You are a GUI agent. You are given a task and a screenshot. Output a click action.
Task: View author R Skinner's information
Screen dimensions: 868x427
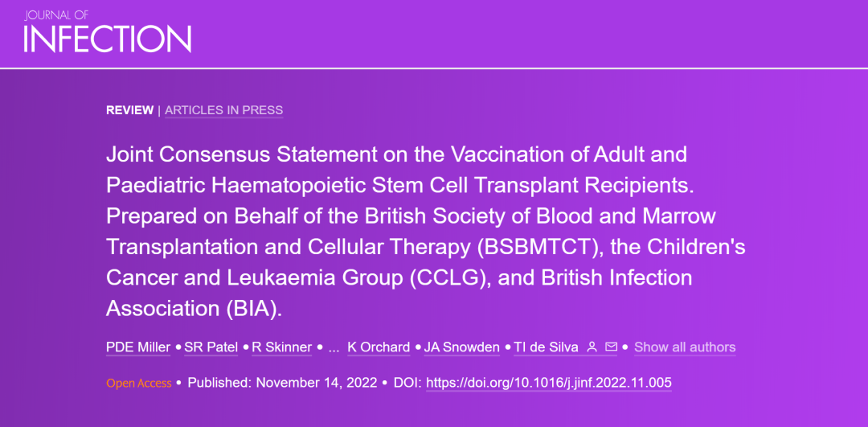coord(281,347)
